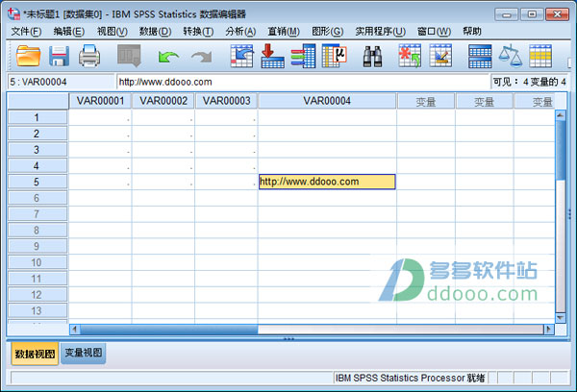Click the grey Redo arrow
This screenshot has width=577, height=392.
(x=202, y=57)
